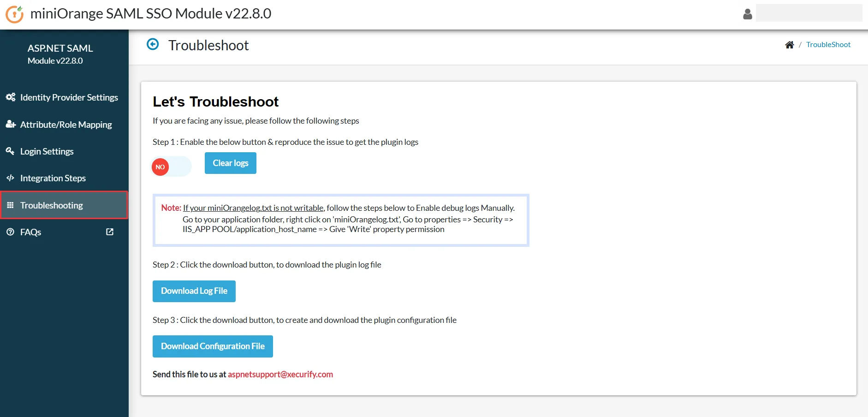The image size is (868, 417).
Task: Click the back arrow beside Troubleshoot title
Action: [153, 44]
